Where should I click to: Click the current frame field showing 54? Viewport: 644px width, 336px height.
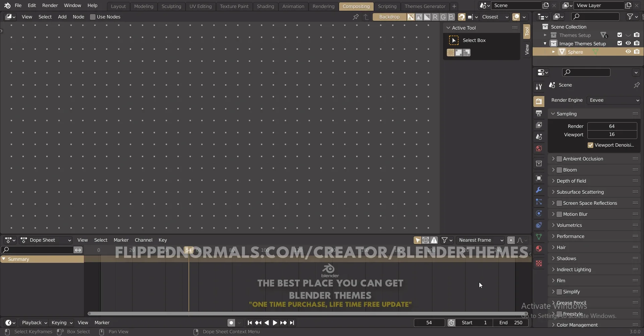pyautogui.click(x=429, y=323)
